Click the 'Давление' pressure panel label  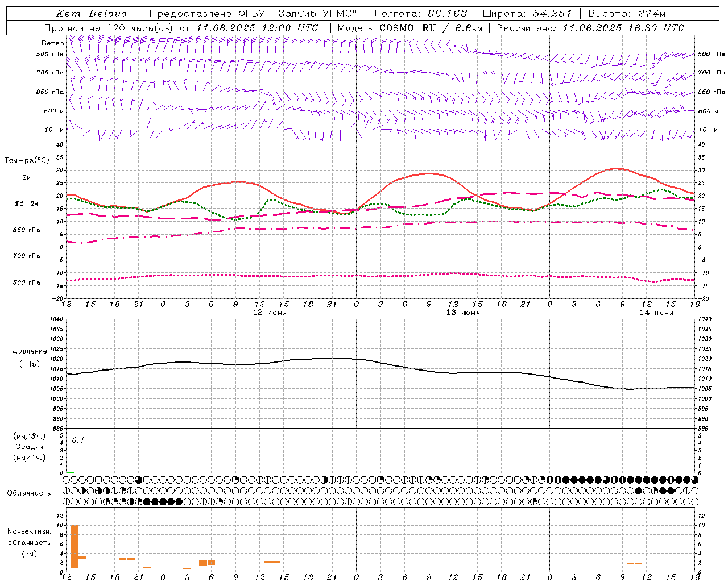30,351
